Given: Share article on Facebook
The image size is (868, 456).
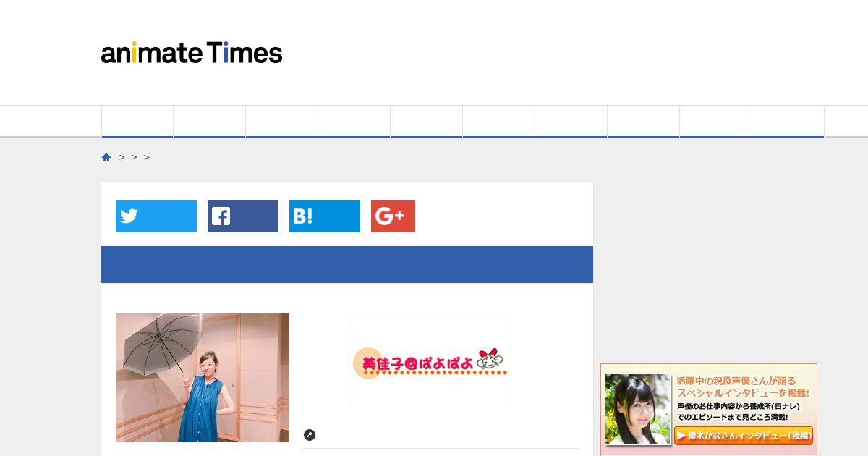Looking at the screenshot, I should [x=243, y=216].
